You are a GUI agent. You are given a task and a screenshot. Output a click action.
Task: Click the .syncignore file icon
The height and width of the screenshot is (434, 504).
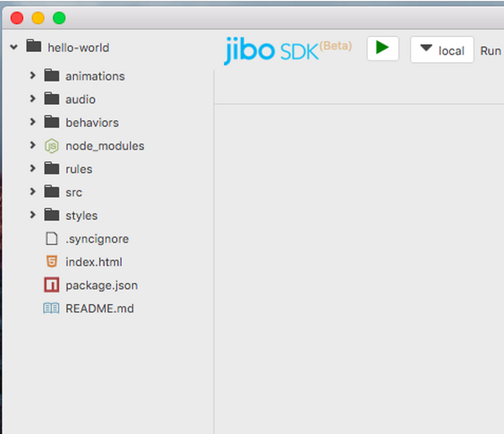tap(52, 238)
